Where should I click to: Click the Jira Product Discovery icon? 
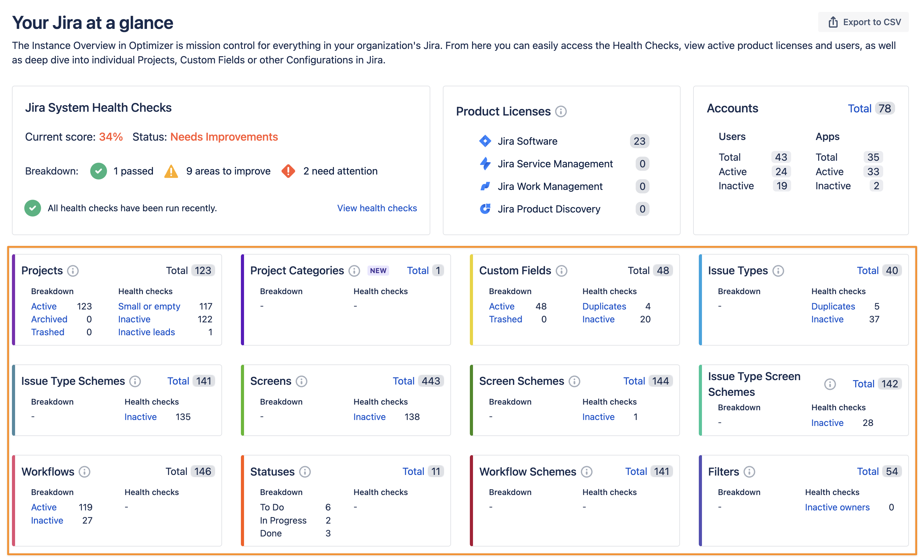coord(485,209)
